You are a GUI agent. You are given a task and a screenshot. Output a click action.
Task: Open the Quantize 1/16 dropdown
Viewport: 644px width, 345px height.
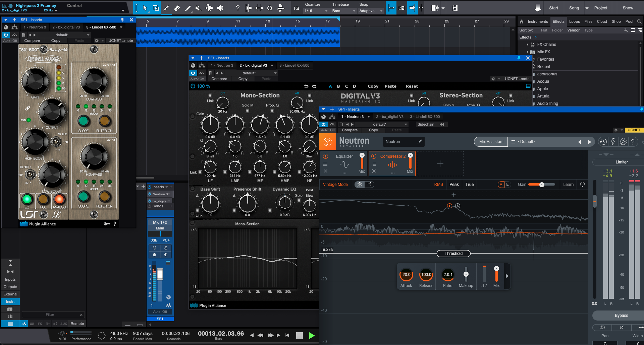click(x=316, y=11)
